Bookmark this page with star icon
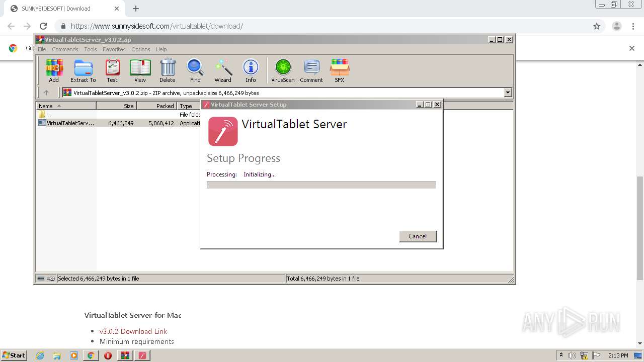This screenshot has height=362, width=644. tap(597, 26)
